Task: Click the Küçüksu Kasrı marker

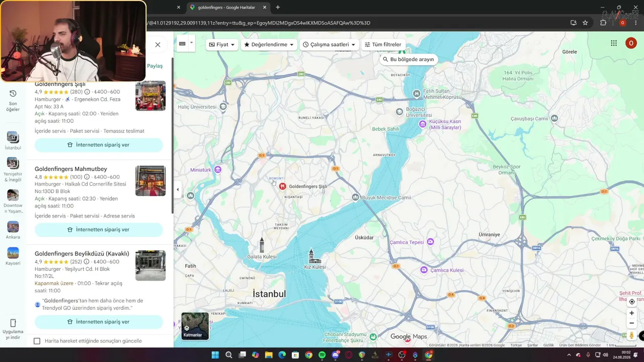Action: tap(423, 124)
